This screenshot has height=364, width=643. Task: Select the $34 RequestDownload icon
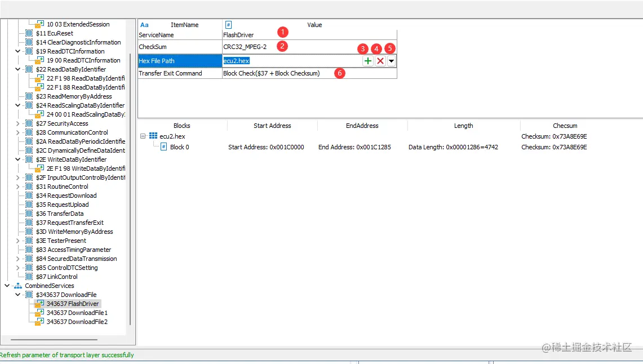click(x=29, y=196)
